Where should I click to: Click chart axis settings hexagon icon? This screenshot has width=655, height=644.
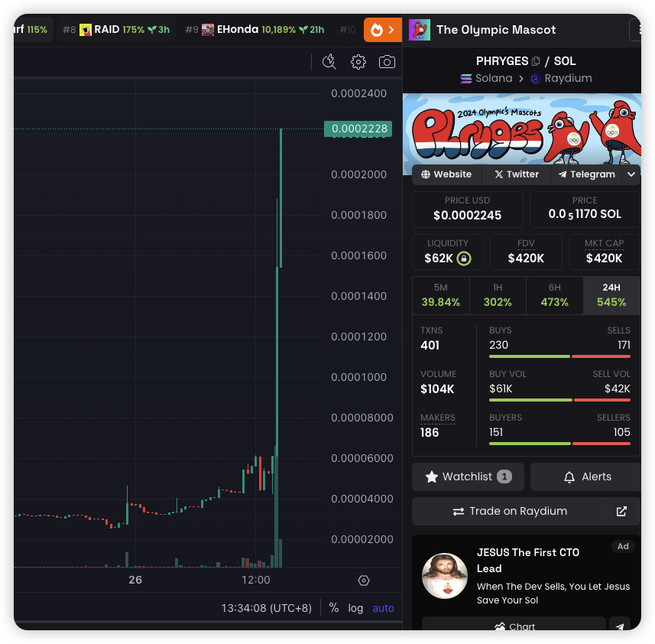click(364, 581)
